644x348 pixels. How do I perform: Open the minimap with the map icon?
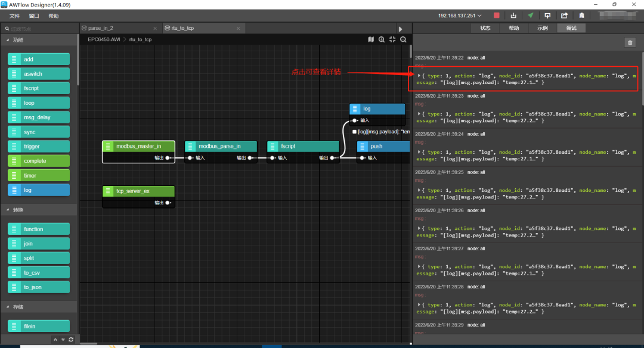tap(371, 39)
